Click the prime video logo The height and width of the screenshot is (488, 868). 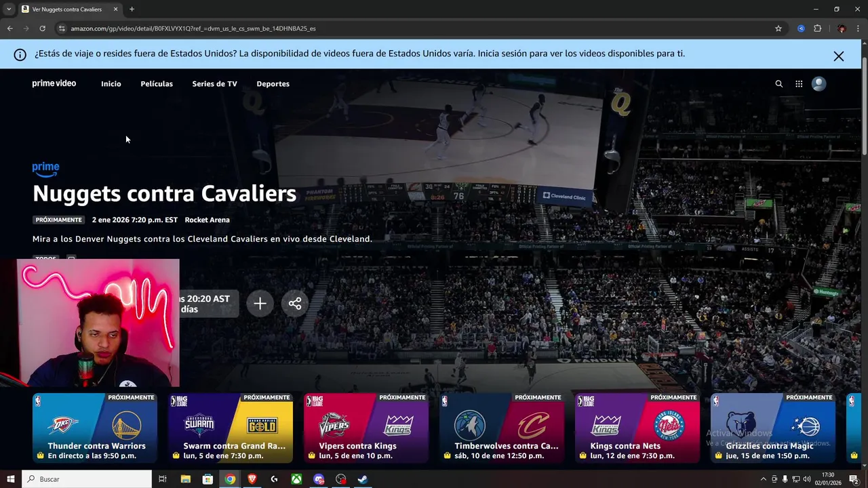(54, 83)
